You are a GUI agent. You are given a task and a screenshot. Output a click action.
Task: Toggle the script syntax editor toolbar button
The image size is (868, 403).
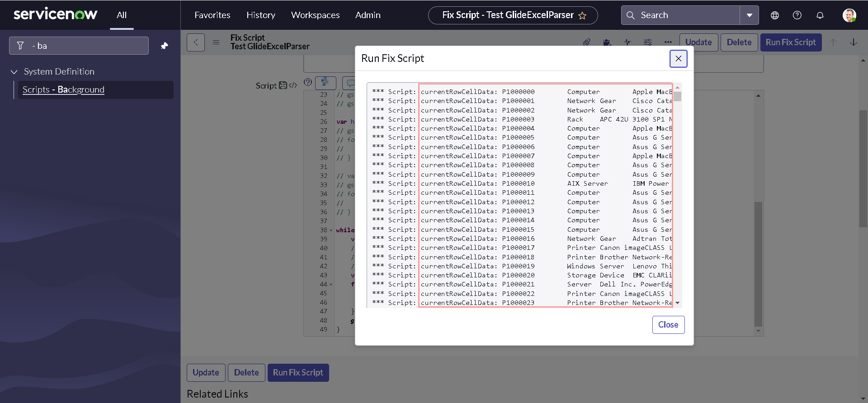(325, 83)
